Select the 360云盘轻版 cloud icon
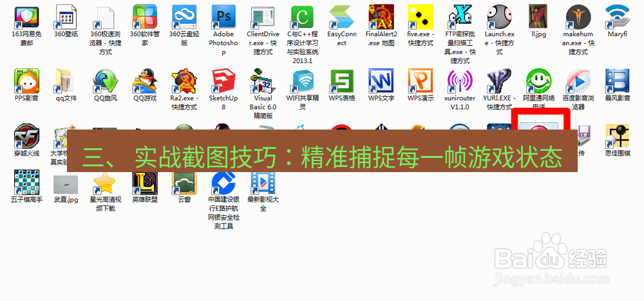This screenshot has width=644, height=301. 184,17
